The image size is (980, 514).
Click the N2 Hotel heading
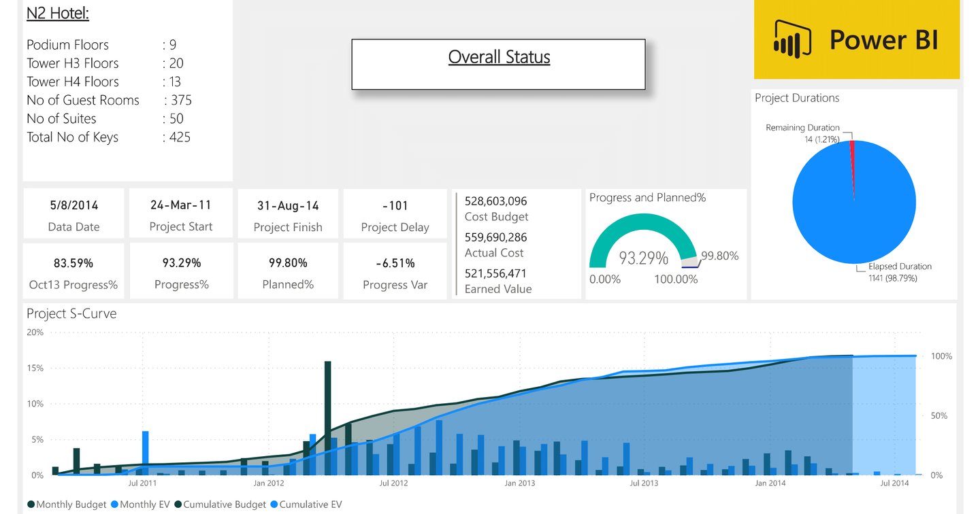57,13
